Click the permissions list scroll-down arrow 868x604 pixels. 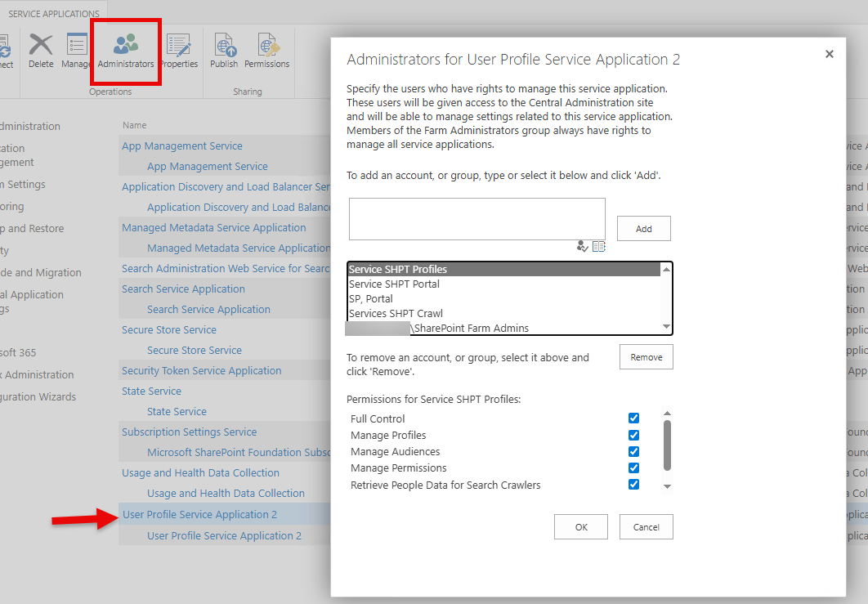tap(667, 486)
